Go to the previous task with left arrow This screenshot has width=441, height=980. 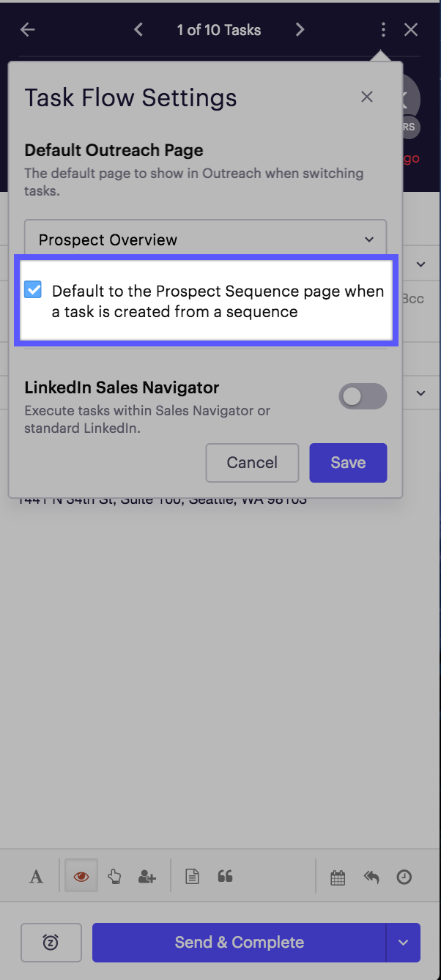pyautogui.click(x=138, y=29)
